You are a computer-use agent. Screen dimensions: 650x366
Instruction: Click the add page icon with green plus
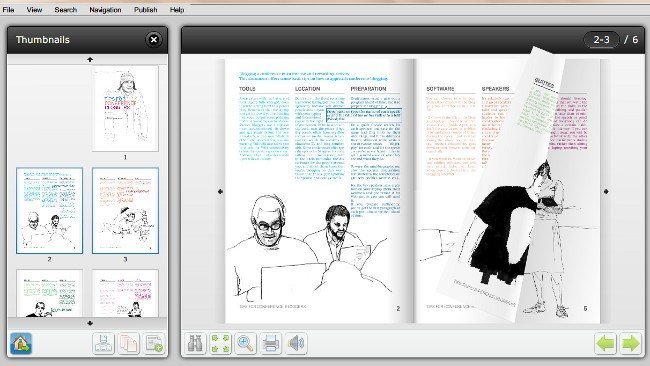click(x=155, y=343)
